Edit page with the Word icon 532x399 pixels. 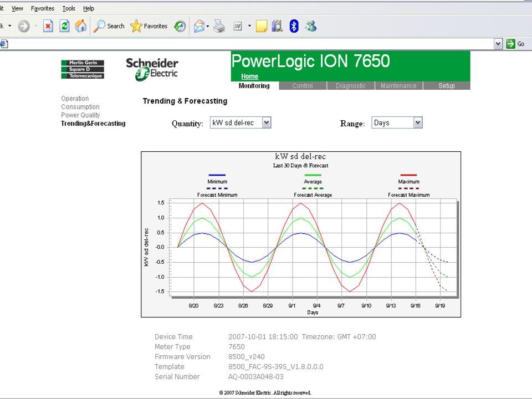tap(238, 26)
